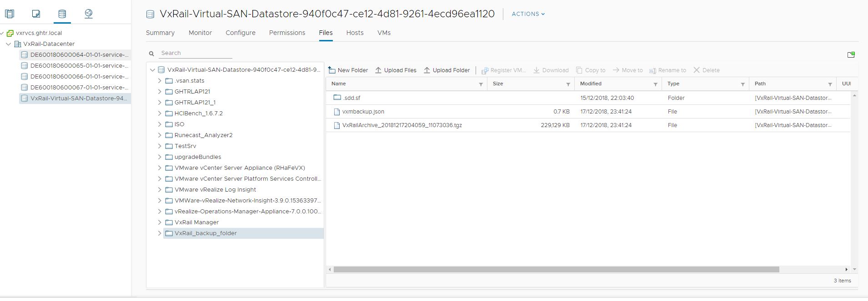This screenshot has width=868, height=301.
Task: Switch to the Hosts tab
Action: [x=355, y=33]
